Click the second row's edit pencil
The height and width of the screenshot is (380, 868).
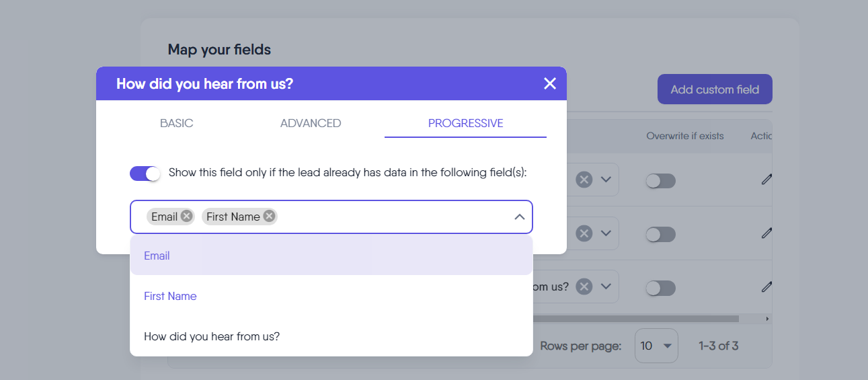click(x=766, y=233)
